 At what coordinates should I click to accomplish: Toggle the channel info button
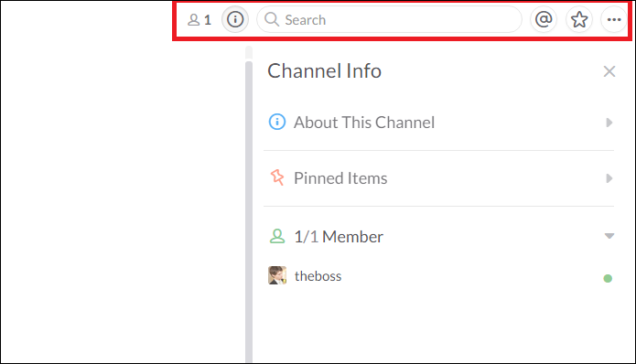tap(235, 19)
